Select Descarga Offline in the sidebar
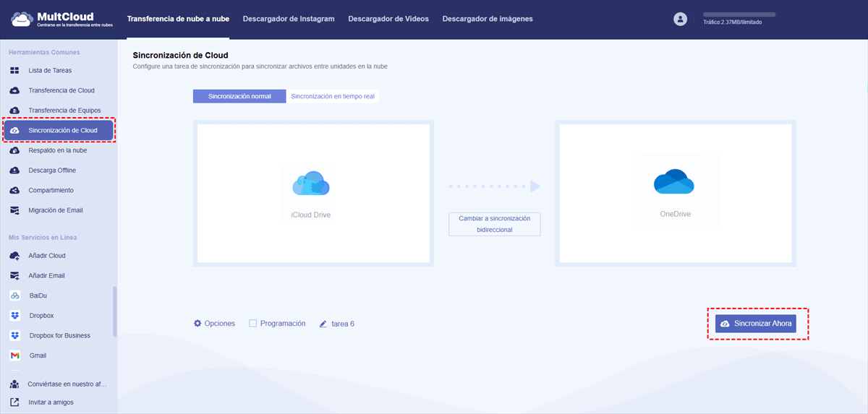This screenshot has height=414, width=868. coord(52,171)
